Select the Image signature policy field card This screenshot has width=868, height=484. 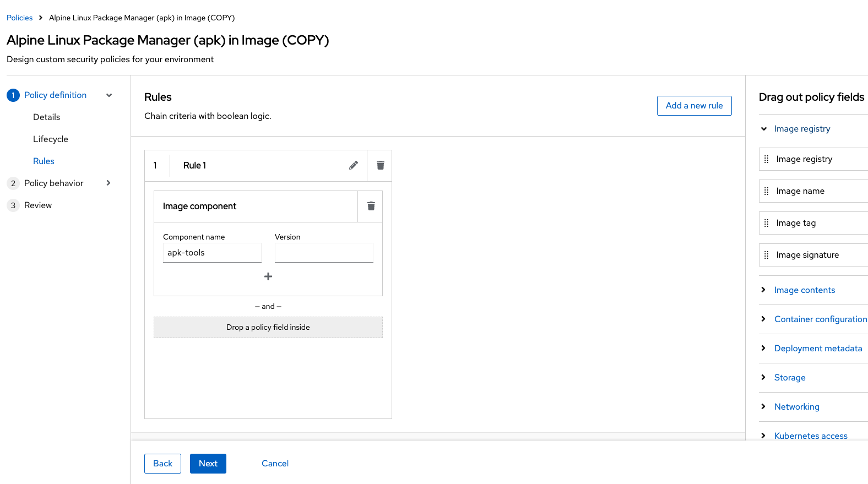(x=813, y=255)
